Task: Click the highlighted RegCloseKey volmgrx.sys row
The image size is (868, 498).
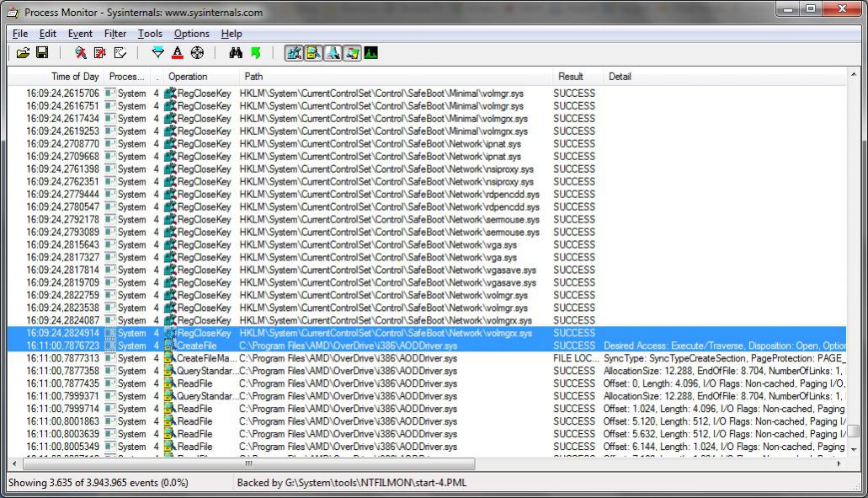Action: [427, 333]
